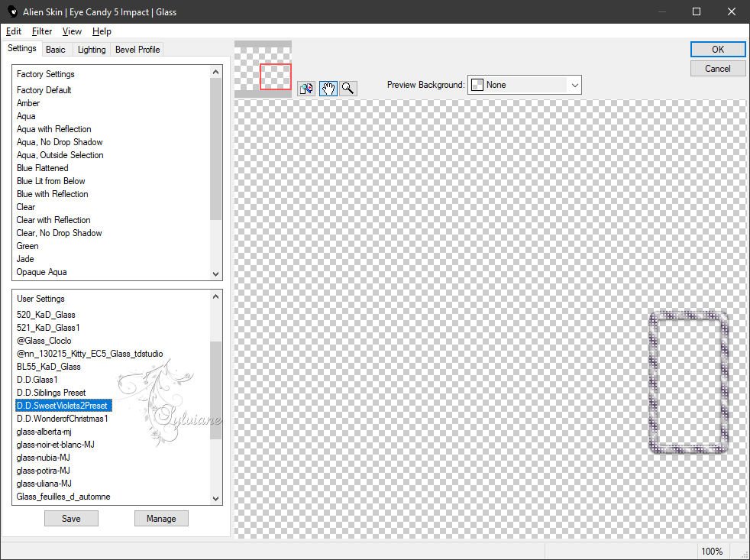This screenshot has width=750, height=560.
Task: Click the Factory Settings list down arrow
Action: coord(215,274)
